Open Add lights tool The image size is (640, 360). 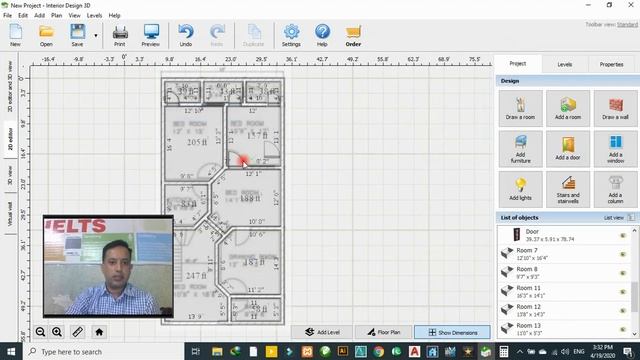point(520,189)
